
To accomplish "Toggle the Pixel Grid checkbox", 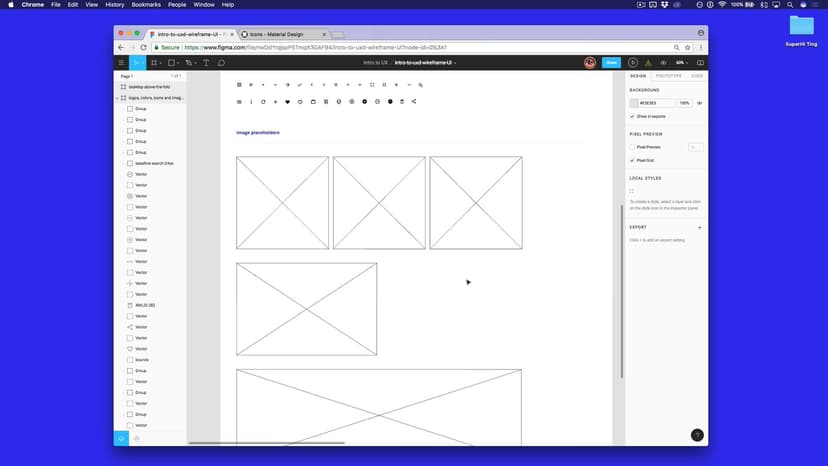I will (632, 160).
